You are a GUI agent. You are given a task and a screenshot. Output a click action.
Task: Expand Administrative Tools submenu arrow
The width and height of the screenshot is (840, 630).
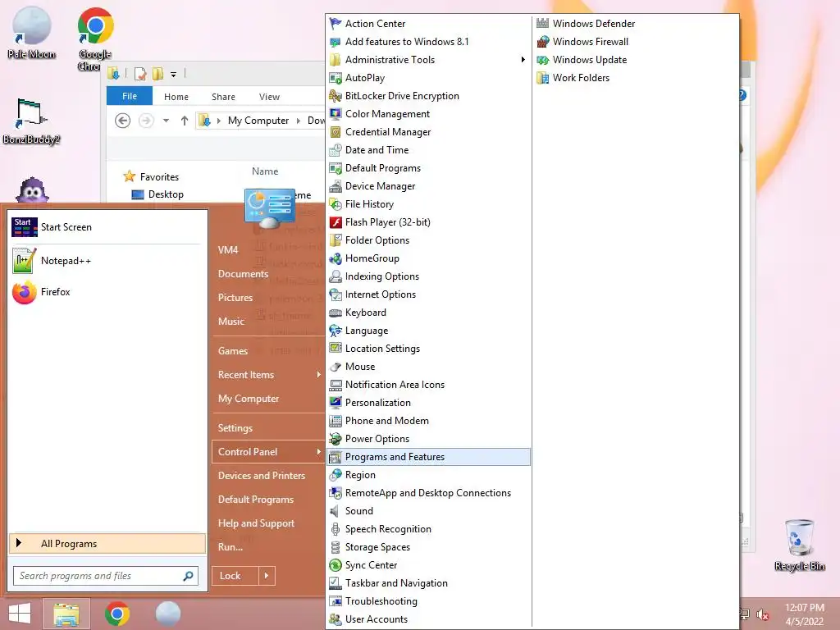(523, 59)
